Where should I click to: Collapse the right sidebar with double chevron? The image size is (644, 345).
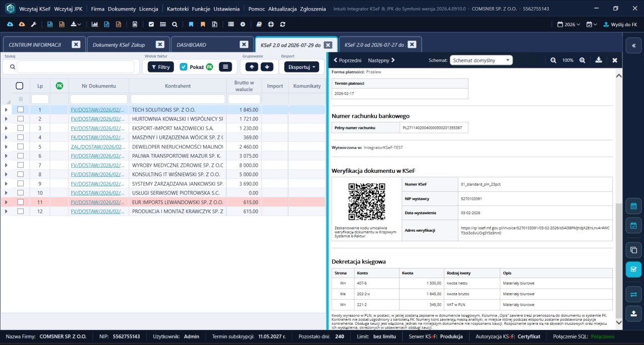tap(633, 45)
